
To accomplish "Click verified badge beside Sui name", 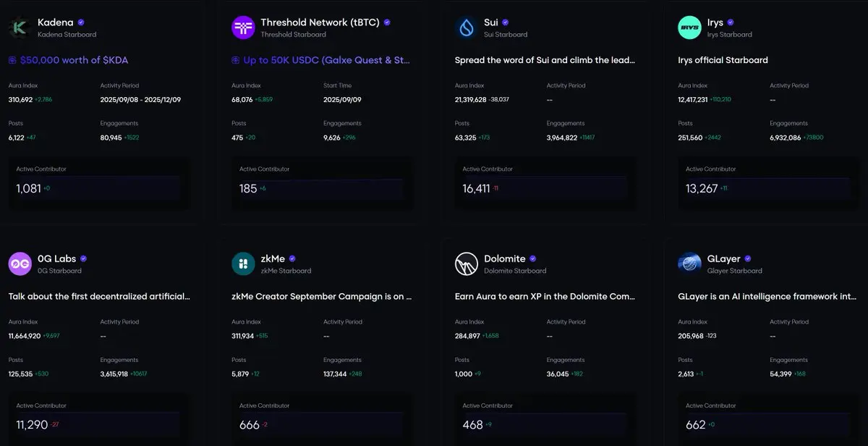I will pos(506,22).
